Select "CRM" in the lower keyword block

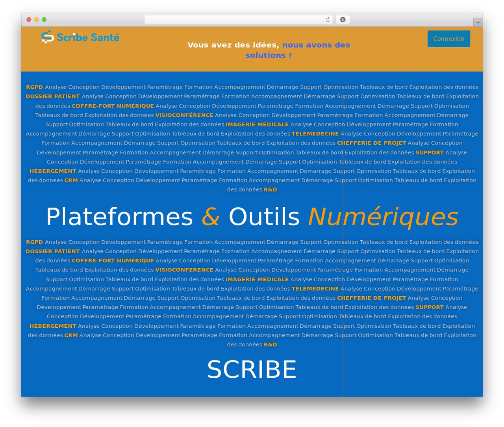[x=71, y=335]
